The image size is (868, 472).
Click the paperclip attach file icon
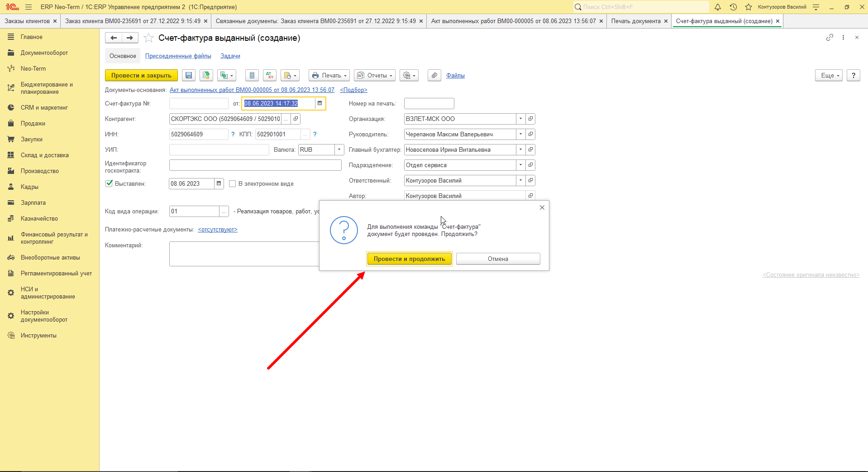click(x=434, y=75)
